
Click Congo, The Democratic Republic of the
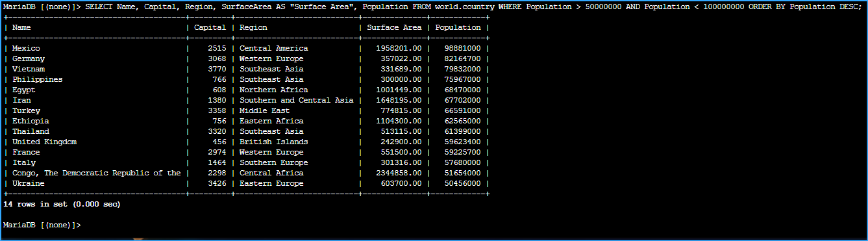(96, 173)
